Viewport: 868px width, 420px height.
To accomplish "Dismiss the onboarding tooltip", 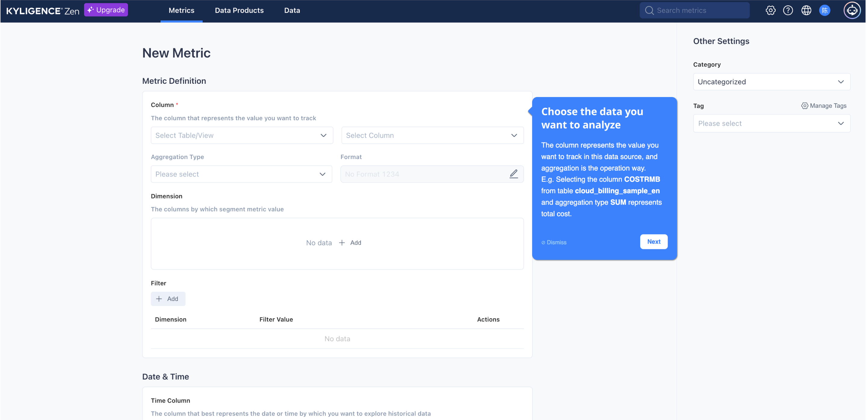I will tap(553, 242).
